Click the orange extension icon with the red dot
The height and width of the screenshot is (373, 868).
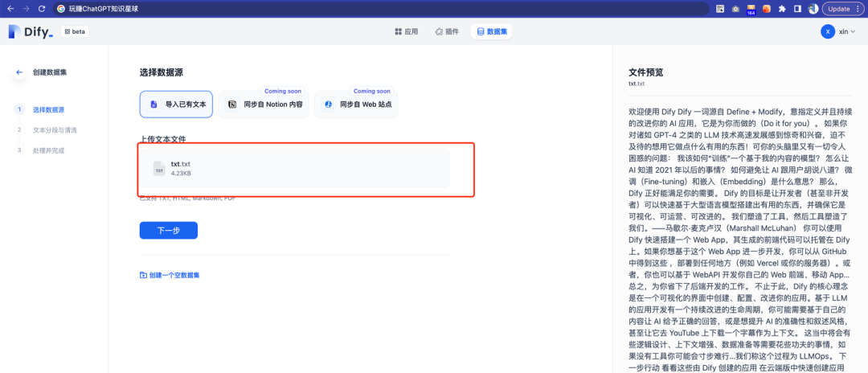point(767,9)
